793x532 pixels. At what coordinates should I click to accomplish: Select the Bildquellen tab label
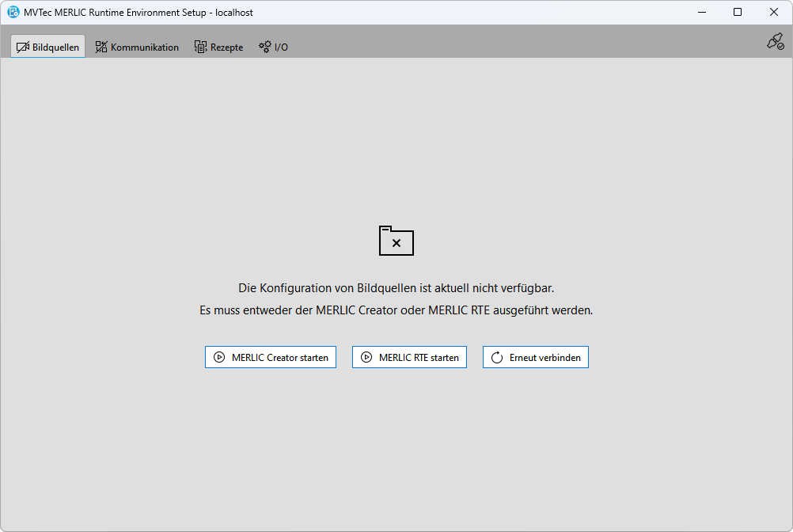55,47
